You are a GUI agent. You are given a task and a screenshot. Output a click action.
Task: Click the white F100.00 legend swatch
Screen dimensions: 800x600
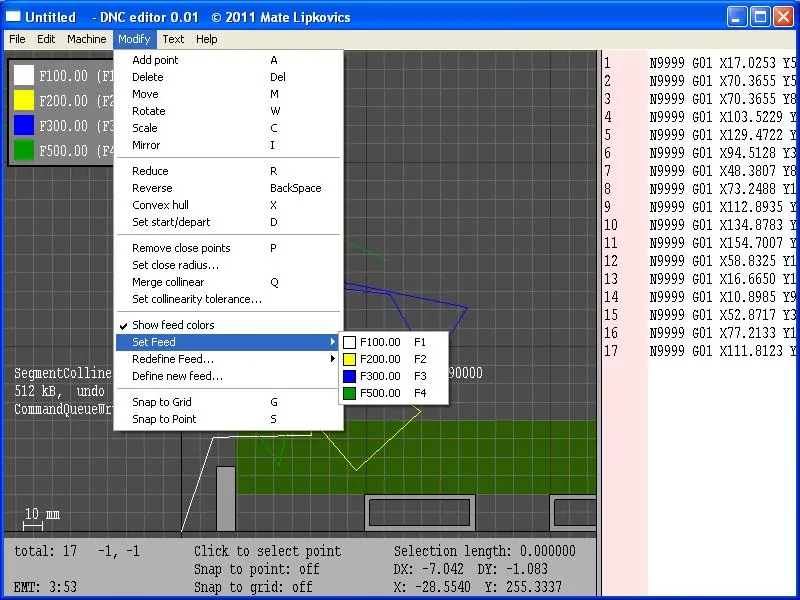point(24,76)
